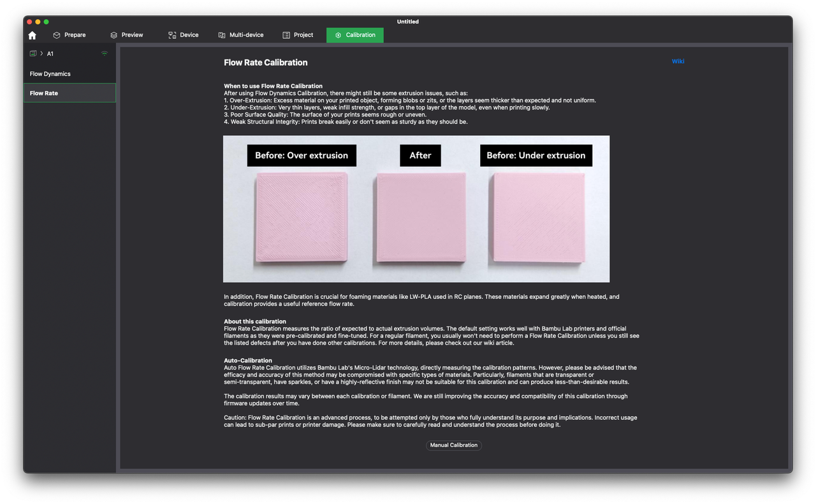Click the Device tab icon

172,35
